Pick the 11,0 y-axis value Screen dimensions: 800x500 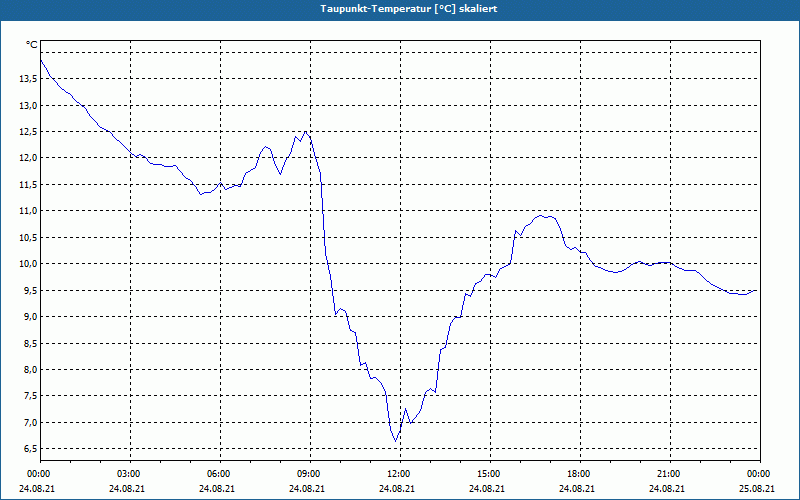[28, 211]
